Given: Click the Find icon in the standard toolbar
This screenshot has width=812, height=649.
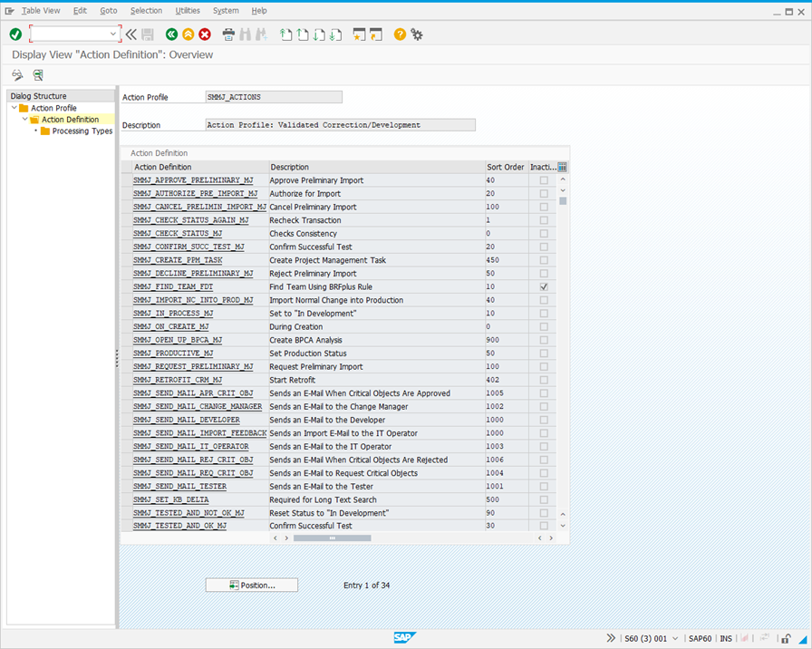Looking at the screenshot, I should [x=245, y=34].
